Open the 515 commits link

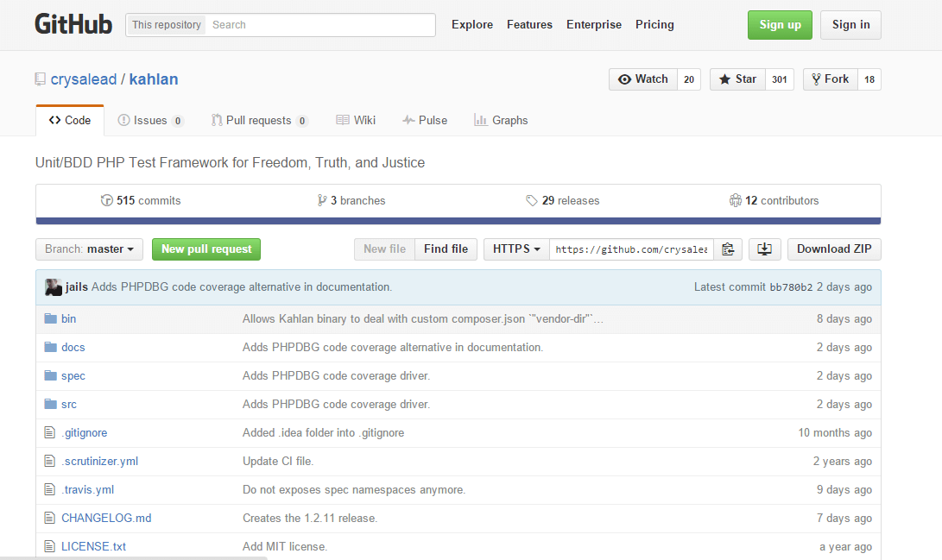pyautogui.click(x=141, y=200)
